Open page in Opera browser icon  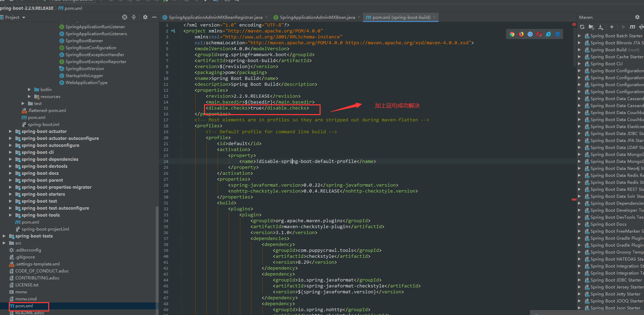539,34
